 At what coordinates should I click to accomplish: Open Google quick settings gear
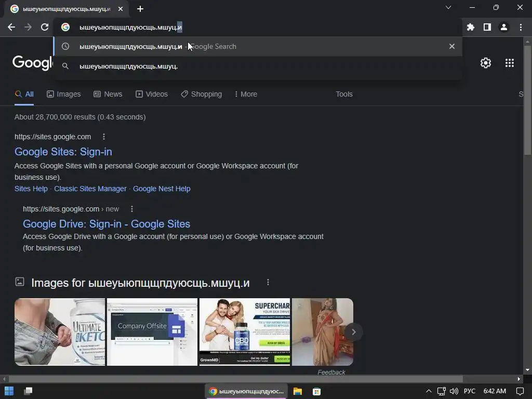pyautogui.click(x=486, y=63)
